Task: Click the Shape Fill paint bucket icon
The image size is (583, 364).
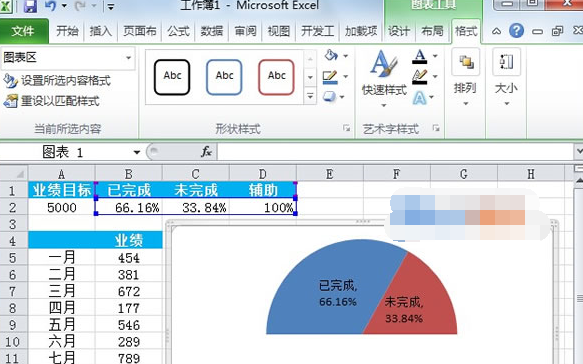Action: 331,55
